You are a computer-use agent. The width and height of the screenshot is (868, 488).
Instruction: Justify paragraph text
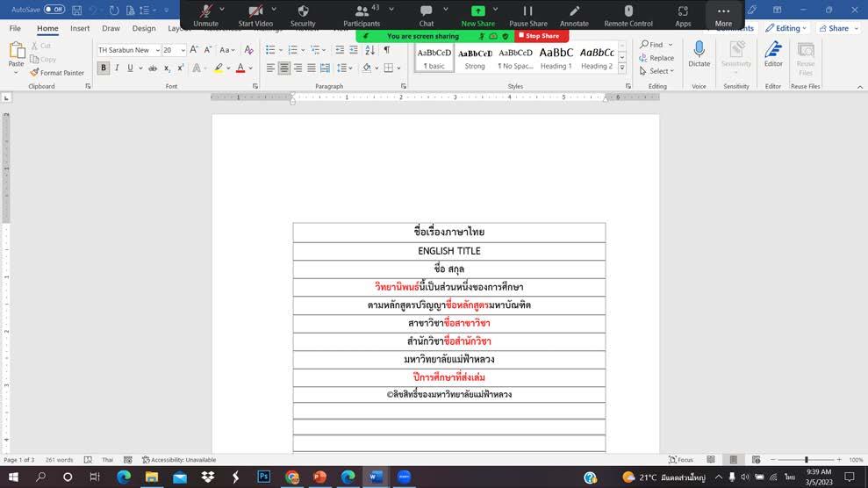pos(312,68)
